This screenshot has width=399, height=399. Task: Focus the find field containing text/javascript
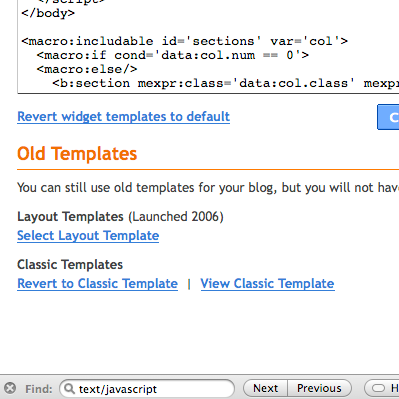click(147, 388)
